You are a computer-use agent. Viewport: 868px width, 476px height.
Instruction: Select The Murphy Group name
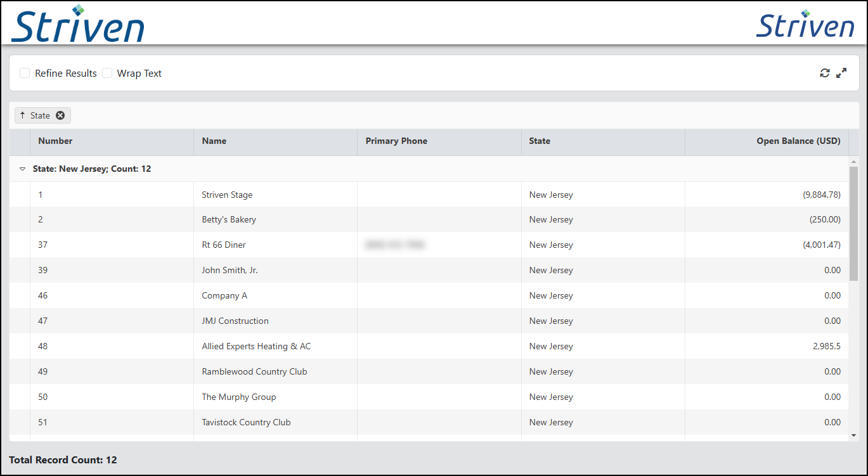pos(239,397)
